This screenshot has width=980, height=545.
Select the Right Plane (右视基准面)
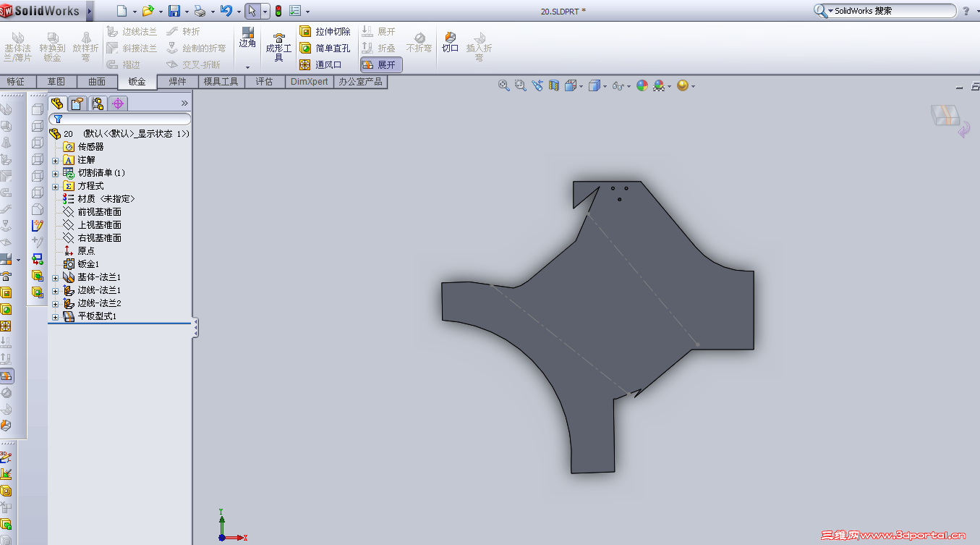(x=92, y=238)
